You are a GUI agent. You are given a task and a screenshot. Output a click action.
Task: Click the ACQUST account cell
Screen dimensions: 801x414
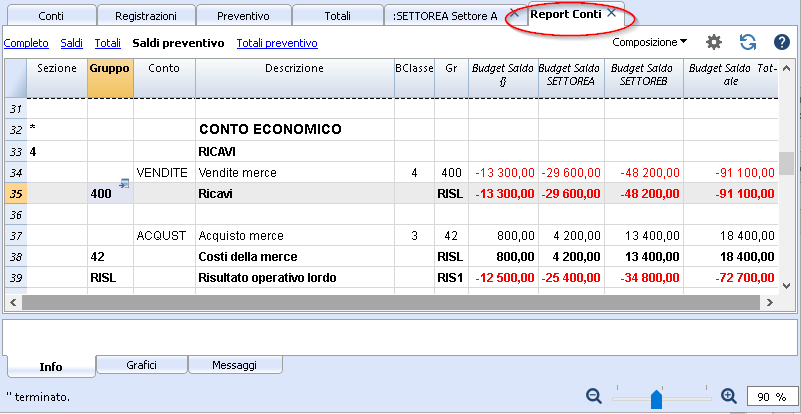coord(164,236)
